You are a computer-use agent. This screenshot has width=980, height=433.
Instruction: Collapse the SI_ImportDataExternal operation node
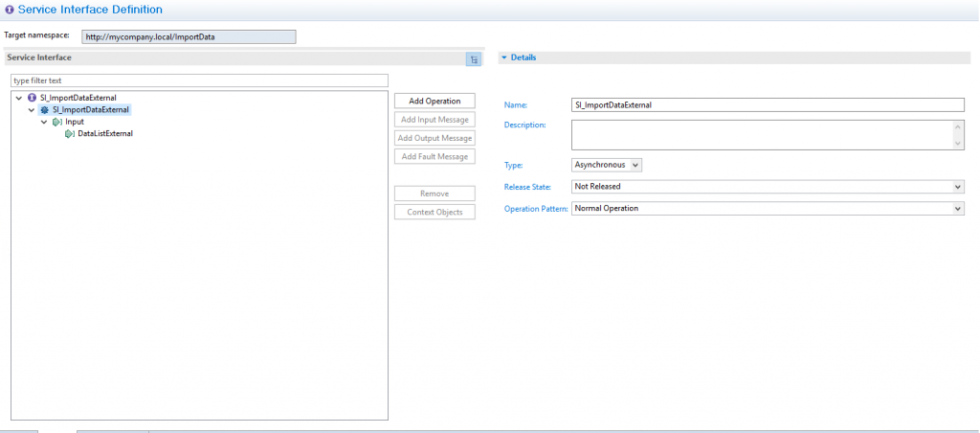click(32, 110)
